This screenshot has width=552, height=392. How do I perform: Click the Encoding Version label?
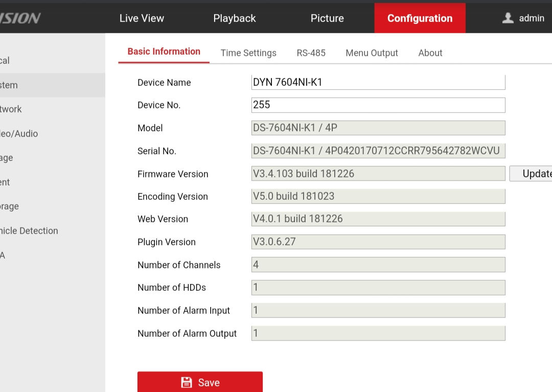[x=173, y=197]
